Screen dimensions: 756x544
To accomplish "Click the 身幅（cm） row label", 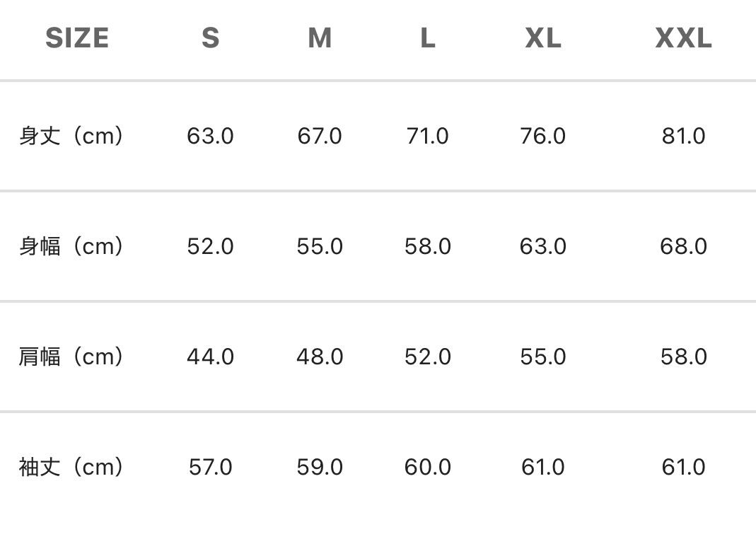I will 71,246.
